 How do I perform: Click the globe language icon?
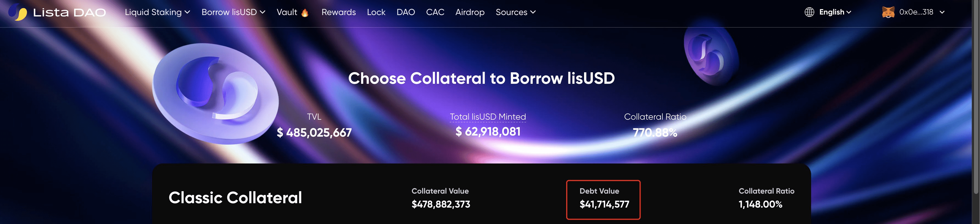pyautogui.click(x=809, y=12)
